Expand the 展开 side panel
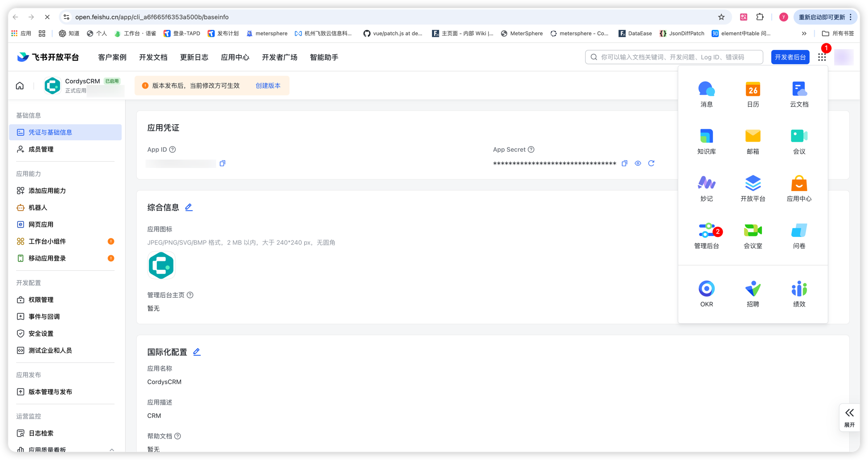868x460 pixels. coord(849,417)
